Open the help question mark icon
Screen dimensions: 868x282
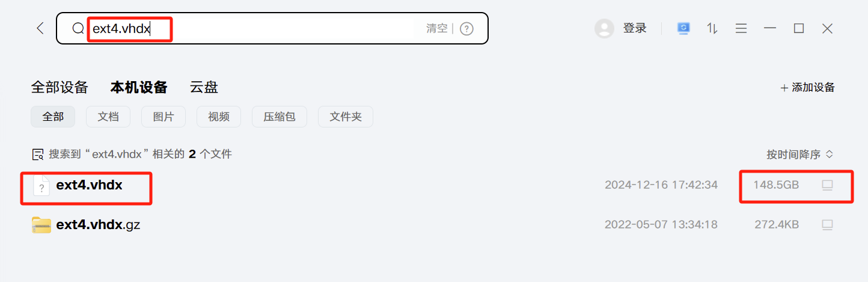click(x=466, y=28)
